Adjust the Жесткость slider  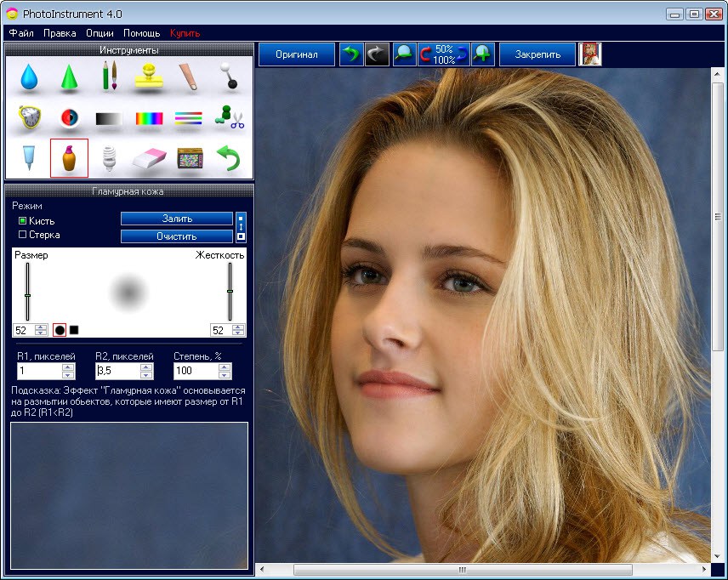coord(231,293)
